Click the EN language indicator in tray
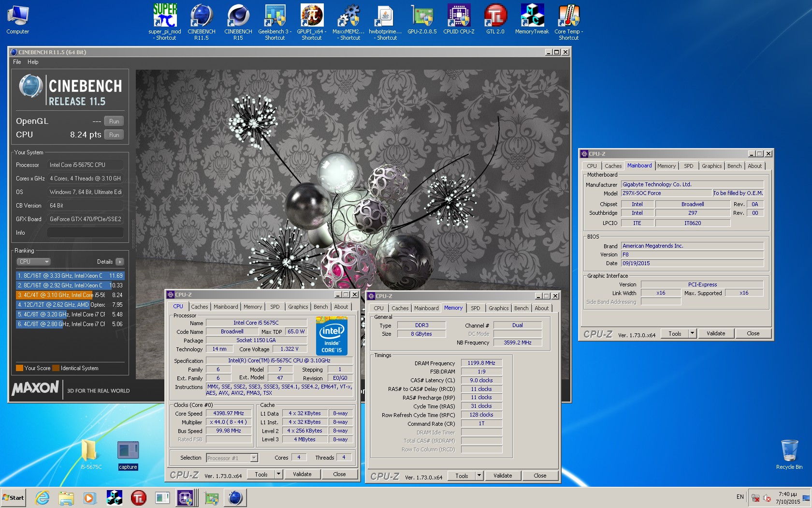This screenshot has height=508, width=812. pyautogui.click(x=740, y=497)
